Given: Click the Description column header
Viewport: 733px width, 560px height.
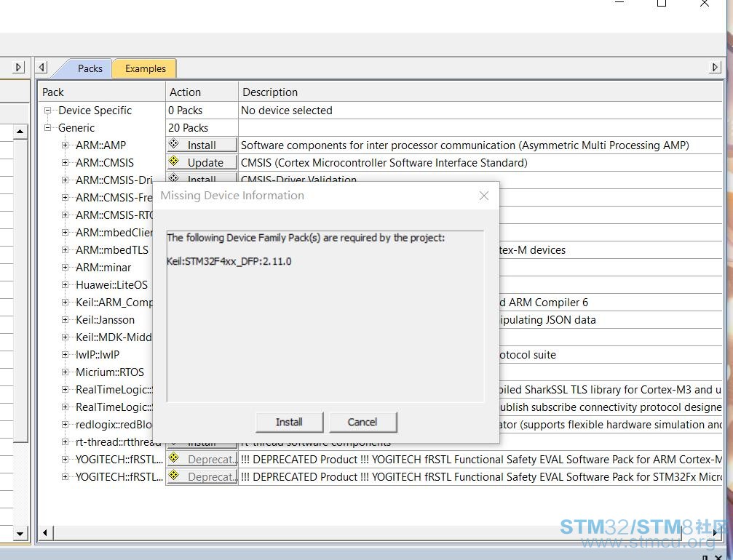Looking at the screenshot, I should click(480, 92).
